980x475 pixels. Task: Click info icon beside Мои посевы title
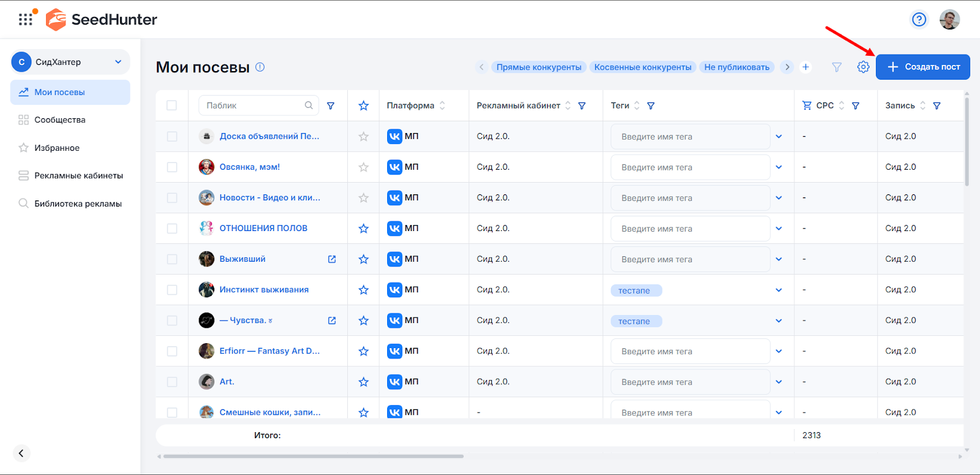(x=260, y=67)
